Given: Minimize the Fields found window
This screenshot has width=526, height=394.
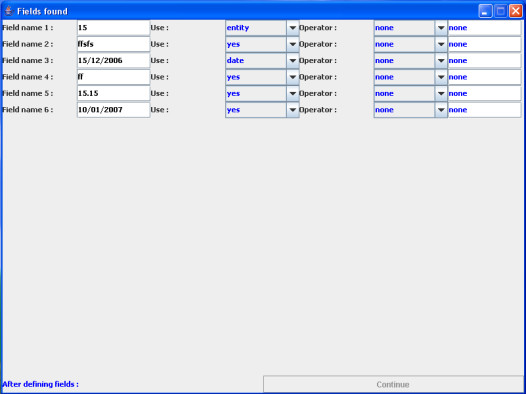Looking at the screenshot, I should click(x=485, y=11).
